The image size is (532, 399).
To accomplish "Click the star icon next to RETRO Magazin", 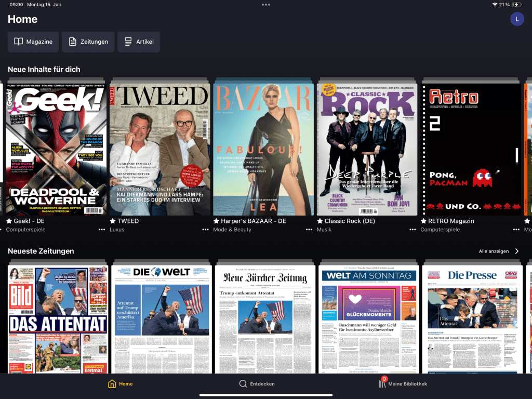I will click(x=424, y=221).
